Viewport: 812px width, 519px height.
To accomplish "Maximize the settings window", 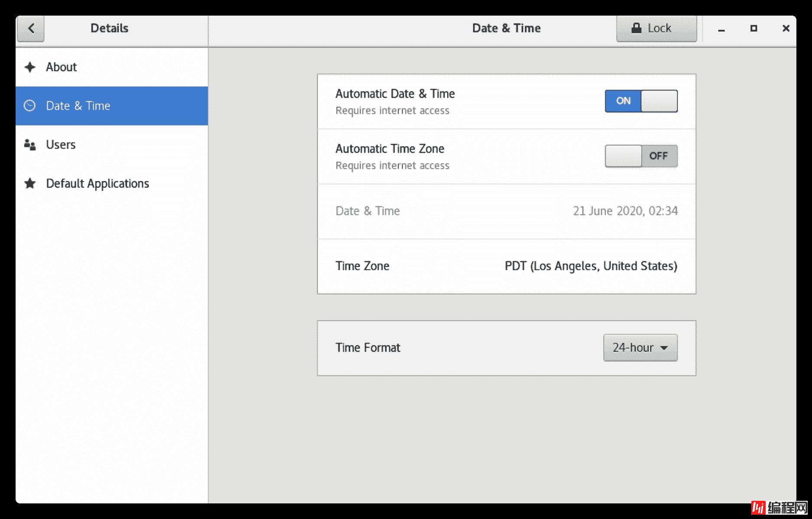I will tap(754, 29).
